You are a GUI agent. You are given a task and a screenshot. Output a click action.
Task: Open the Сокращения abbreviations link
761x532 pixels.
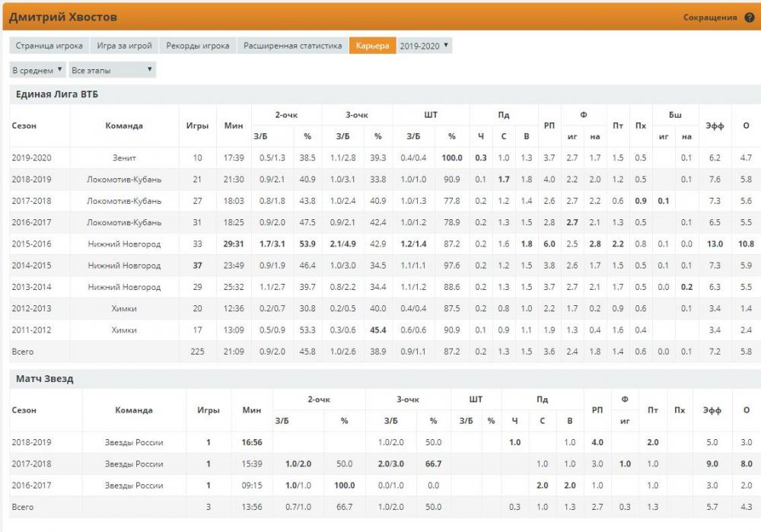(x=709, y=18)
